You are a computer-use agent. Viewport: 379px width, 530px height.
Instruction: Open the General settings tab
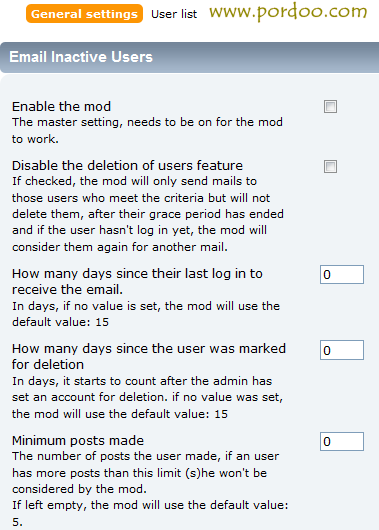84,14
